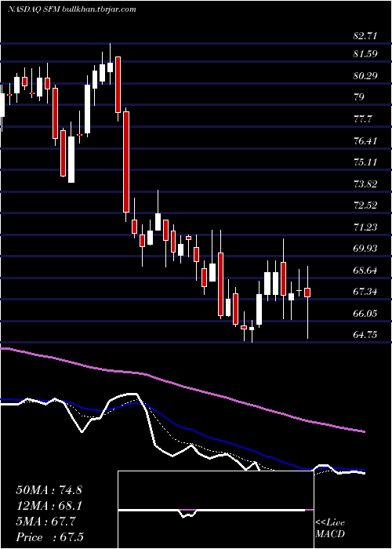The height and width of the screenshot is (549, 392).
Task: Click the 5MA : 67.7 readout
Action: tap(46, 522)
